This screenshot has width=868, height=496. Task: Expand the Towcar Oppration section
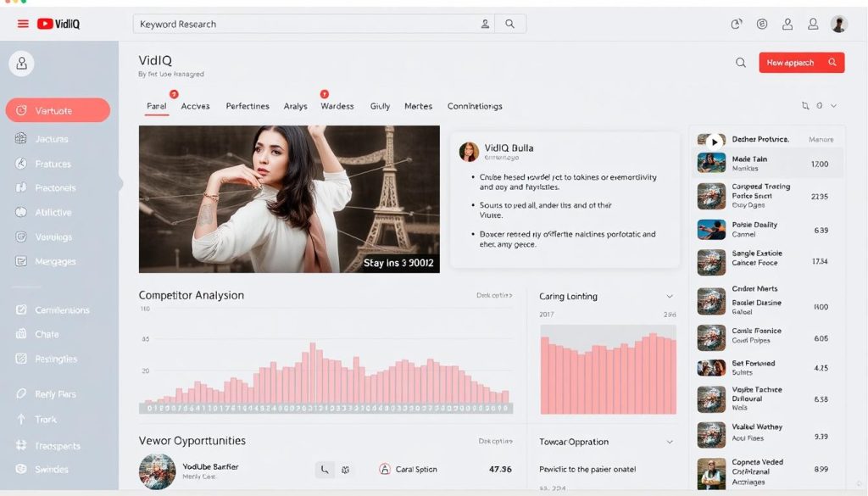pyautogui.click(x=669, y=441)
